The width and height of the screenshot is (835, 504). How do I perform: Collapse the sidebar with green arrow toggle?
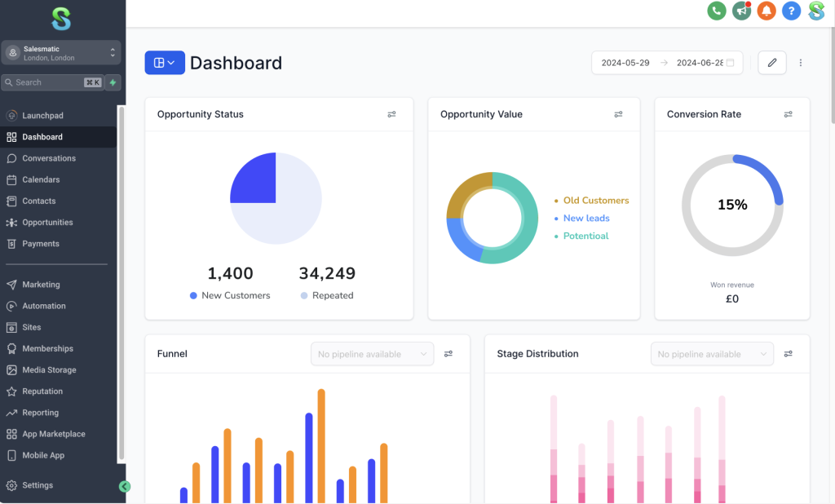(x=125, y=487)
